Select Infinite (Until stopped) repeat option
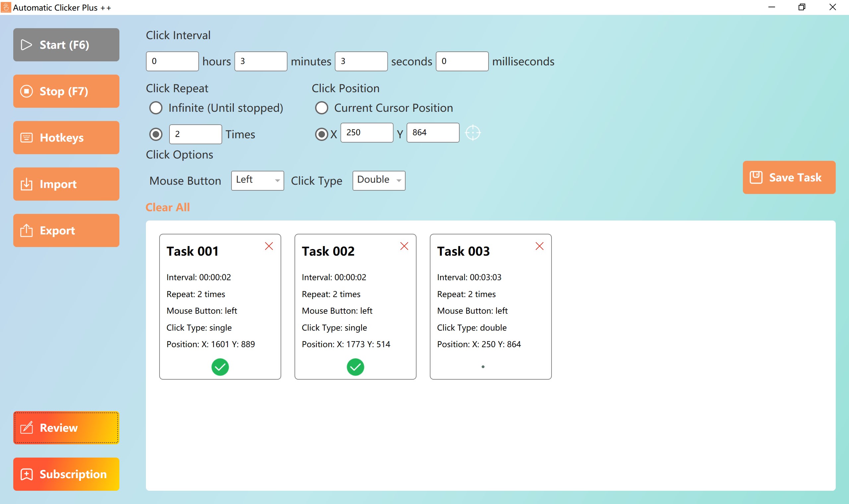Viewport: 849px width, 504px height. point(156,108)
